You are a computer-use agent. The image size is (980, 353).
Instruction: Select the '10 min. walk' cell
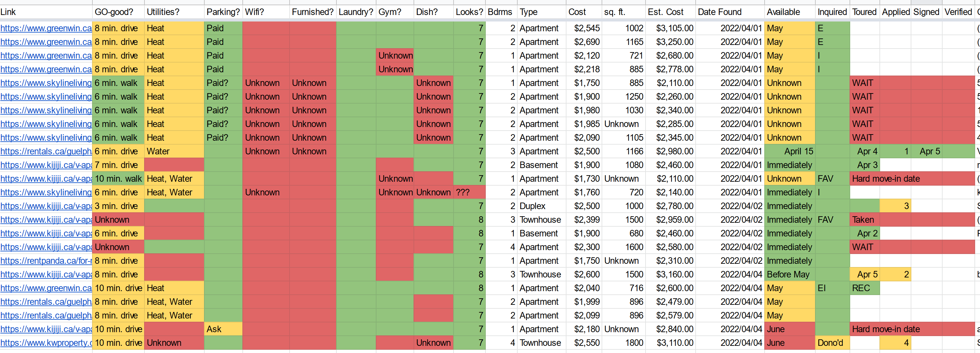[118, 178]
